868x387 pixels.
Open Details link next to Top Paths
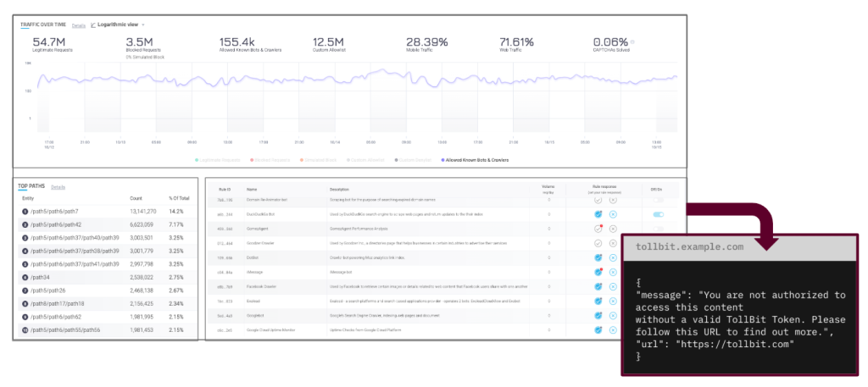pyautogui.click(x=58, y=186)
